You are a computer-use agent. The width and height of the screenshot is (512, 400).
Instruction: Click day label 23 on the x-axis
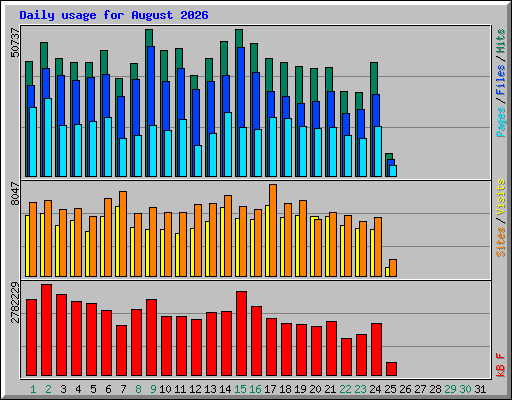click(360, 389)
